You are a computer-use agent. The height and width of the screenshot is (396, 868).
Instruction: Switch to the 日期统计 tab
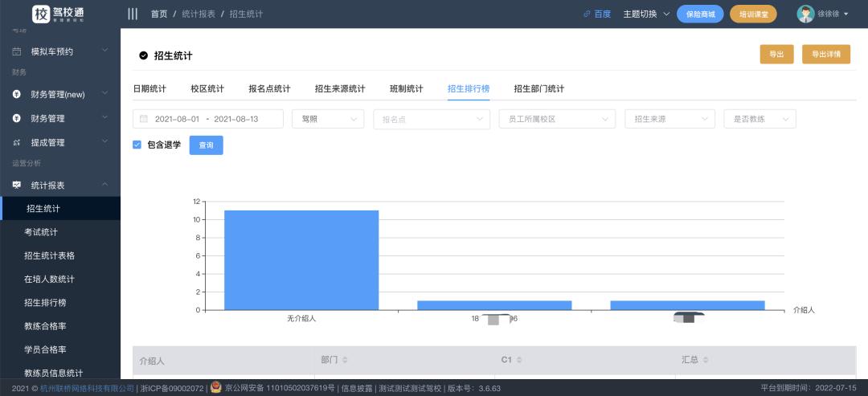[x=149, y=88]
